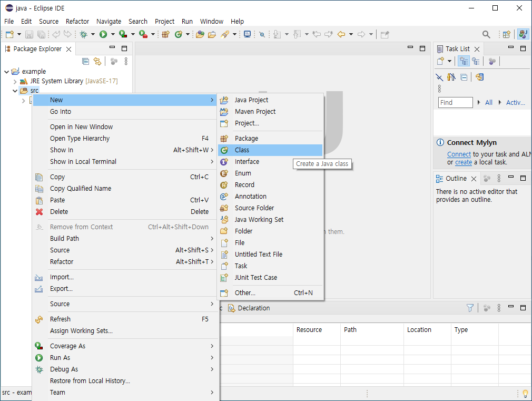The image size is (532, 401).
Task: Click the Open Perspective icon
Action: pyautogui.click(x=507, y=34)
